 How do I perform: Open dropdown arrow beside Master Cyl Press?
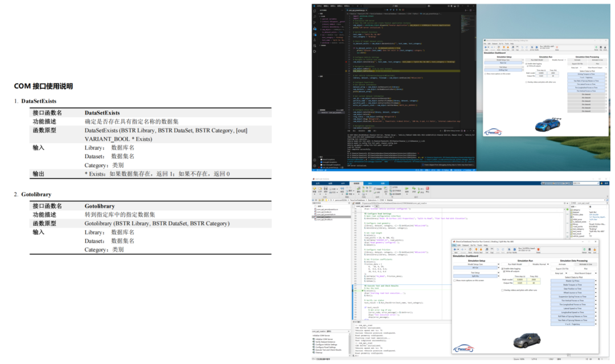pos(596,281)
